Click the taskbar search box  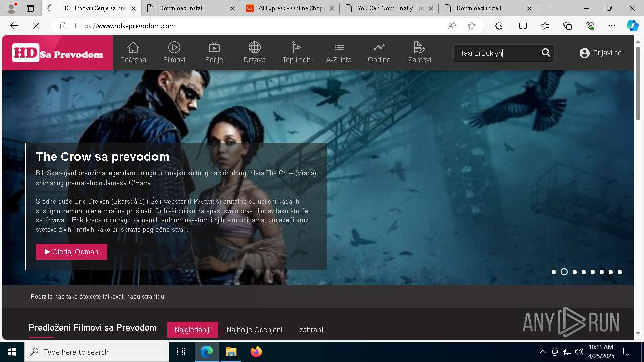[x=97, y=352]
